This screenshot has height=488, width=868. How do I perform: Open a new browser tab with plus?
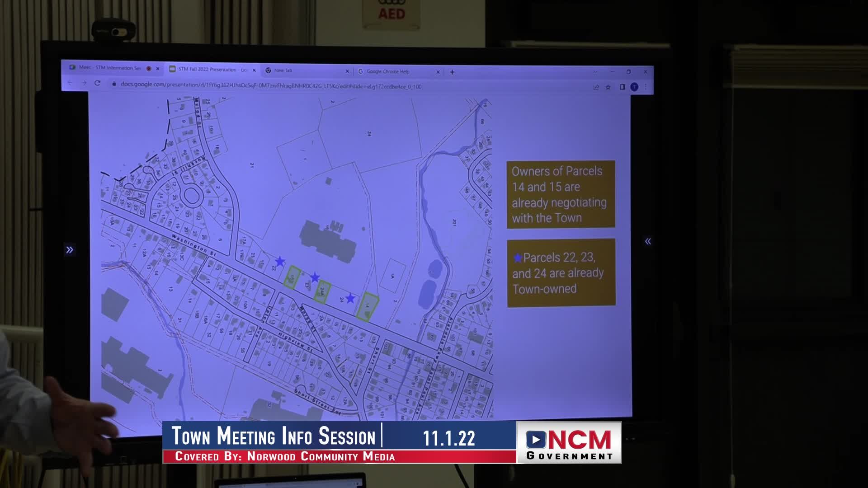(452, 72)
